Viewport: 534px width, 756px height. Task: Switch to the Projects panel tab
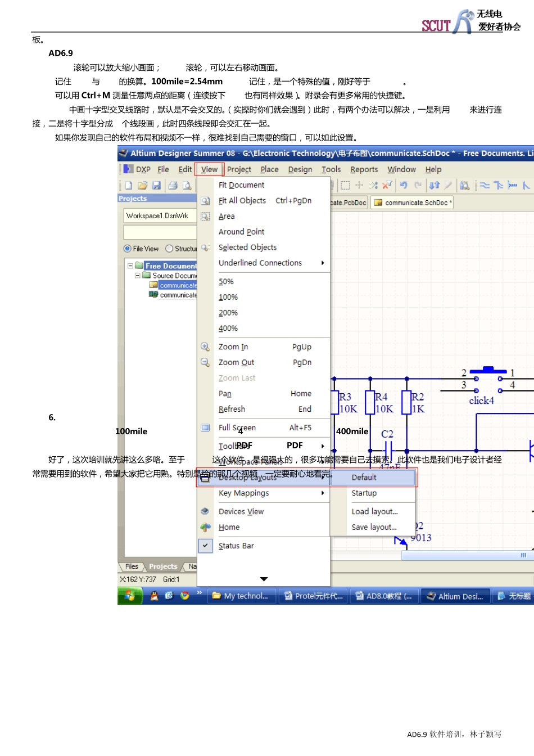[163, 566]
